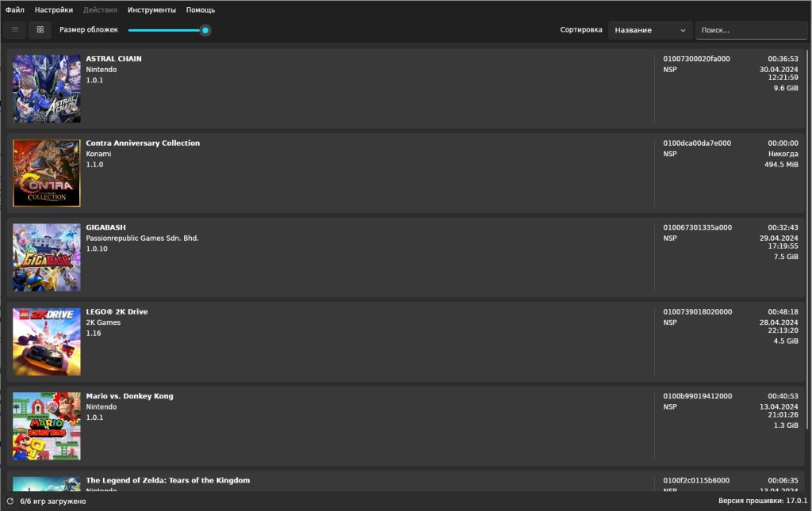Image resolution: width=812 pixels, height=511 pixels.
Task: Click the Размер обложек label
Action: [x=89, y=30]
